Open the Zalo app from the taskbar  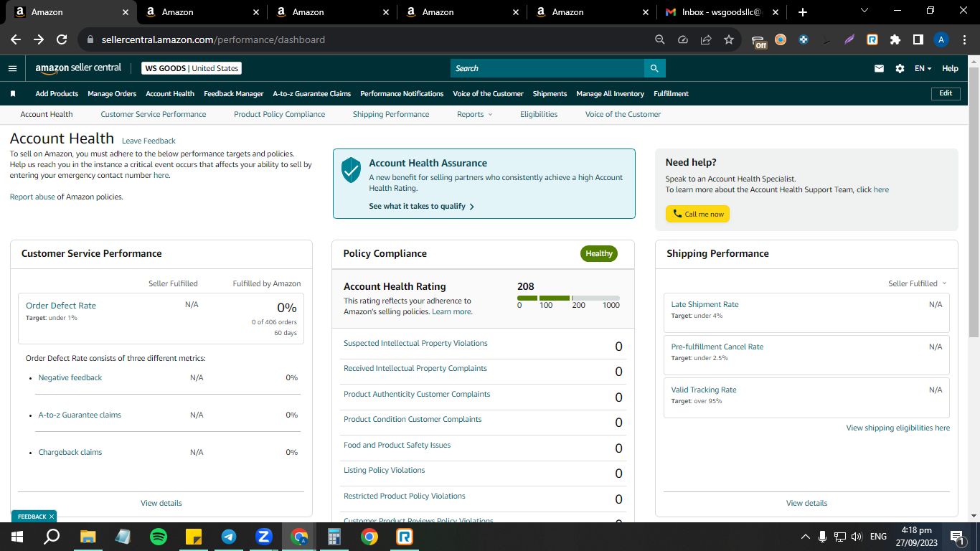click(264, 536)
